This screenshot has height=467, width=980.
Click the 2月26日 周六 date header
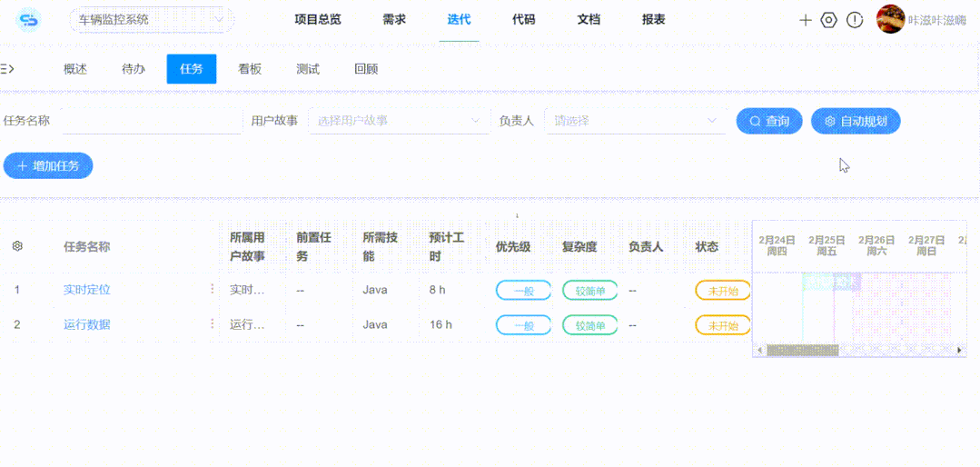pyautogui.click(x=876, y=245)
